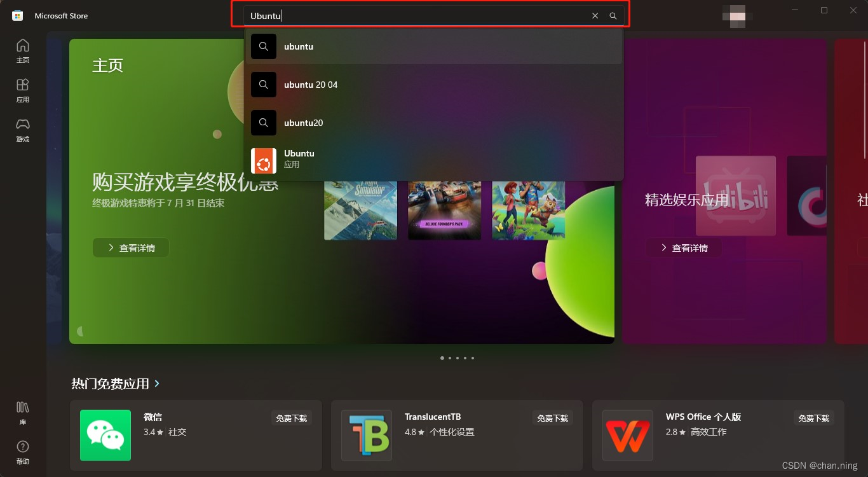Click the TranslucentTB app icon

click(x=367, y=435)
